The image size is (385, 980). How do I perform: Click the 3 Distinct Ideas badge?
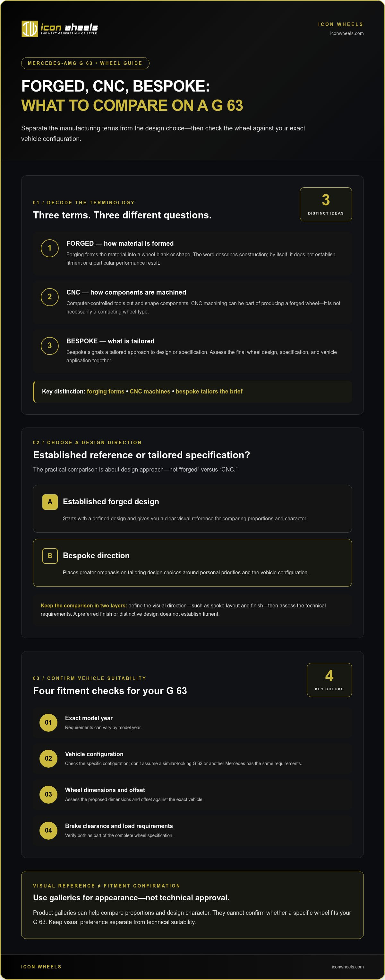tap(326, 204)
